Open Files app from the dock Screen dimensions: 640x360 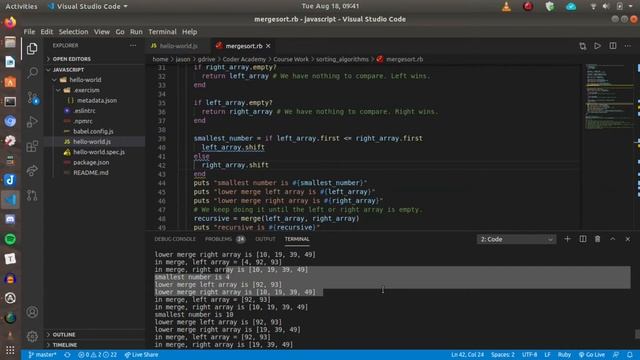click(10, 42)
